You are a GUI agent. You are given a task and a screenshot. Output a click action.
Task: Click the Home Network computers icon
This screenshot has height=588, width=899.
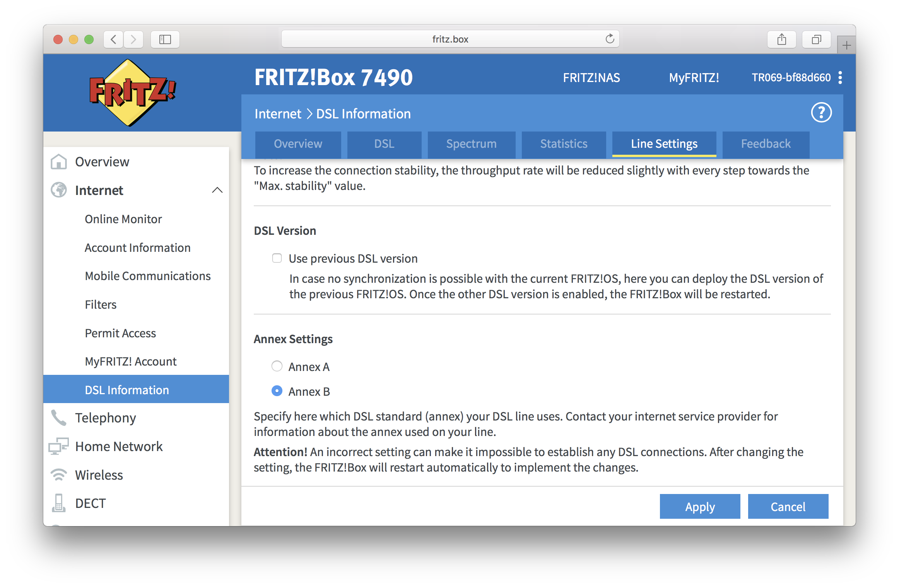[58, 446]
